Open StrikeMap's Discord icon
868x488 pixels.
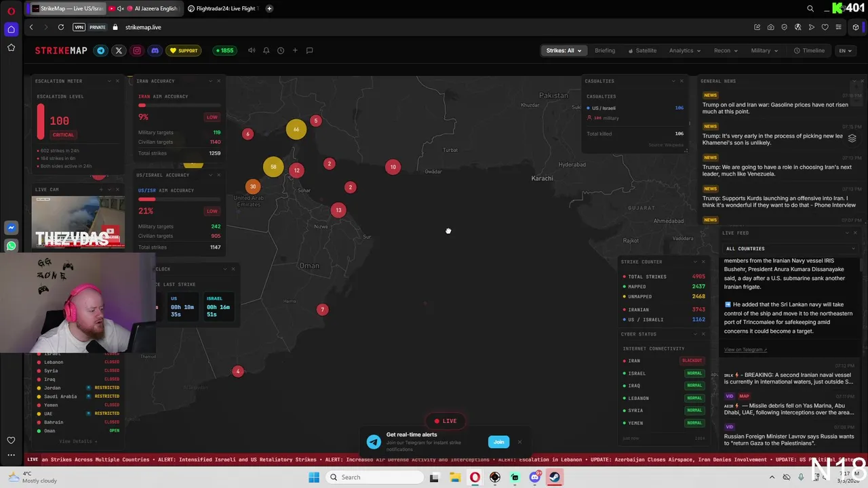pyautogui.click(x=155, y=50)
